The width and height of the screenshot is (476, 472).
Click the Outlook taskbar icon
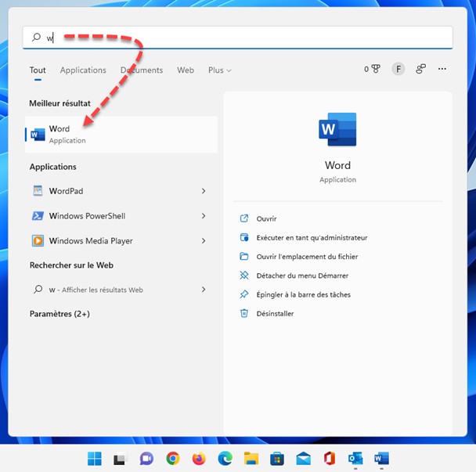[355, 459]
